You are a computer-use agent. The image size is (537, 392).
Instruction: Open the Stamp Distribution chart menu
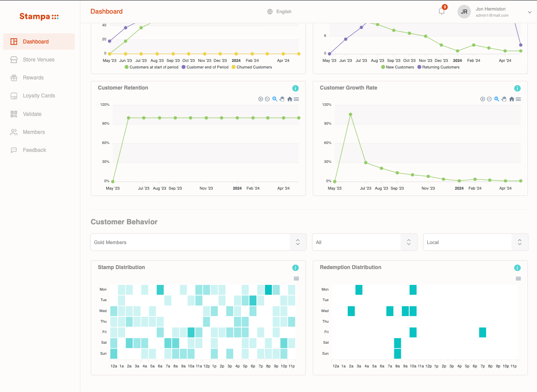point(296,278)
